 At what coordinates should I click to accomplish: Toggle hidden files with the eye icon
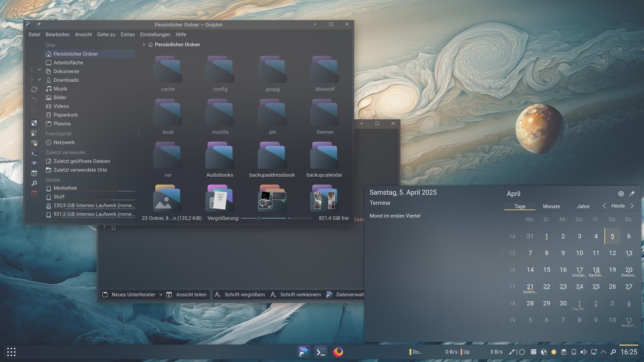[34, 163]
